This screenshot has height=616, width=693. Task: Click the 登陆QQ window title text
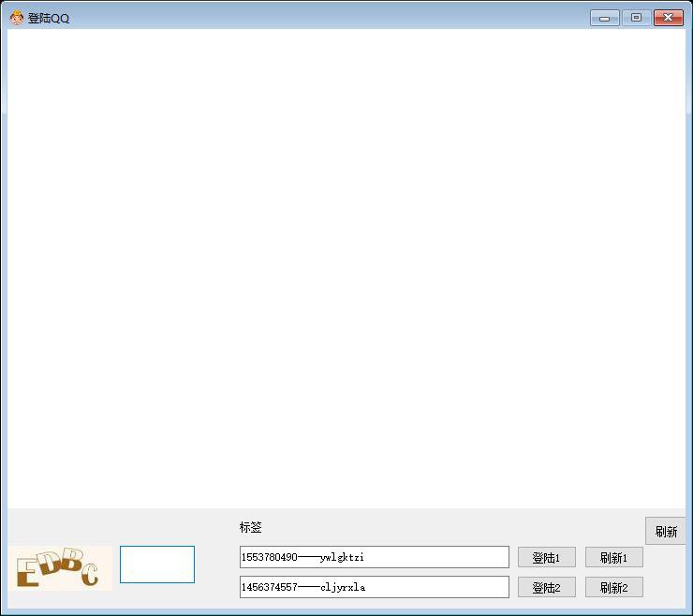[49, 19]
